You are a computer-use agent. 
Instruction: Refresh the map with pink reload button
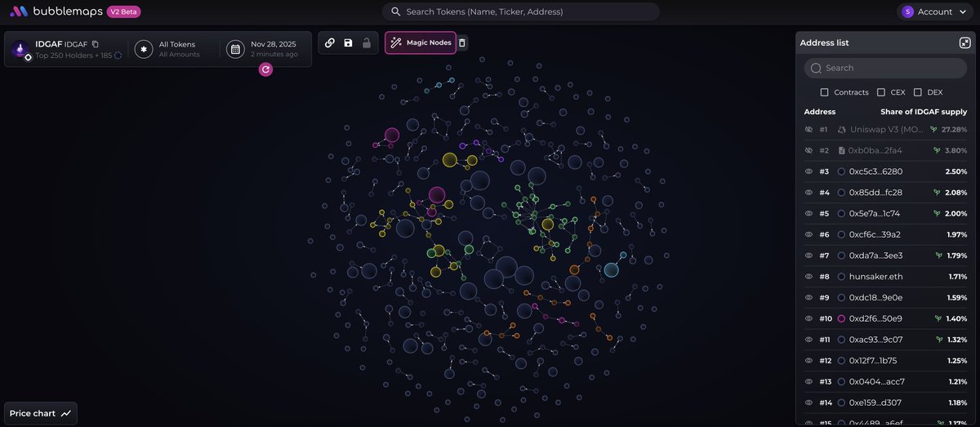[x=265, y=69]
